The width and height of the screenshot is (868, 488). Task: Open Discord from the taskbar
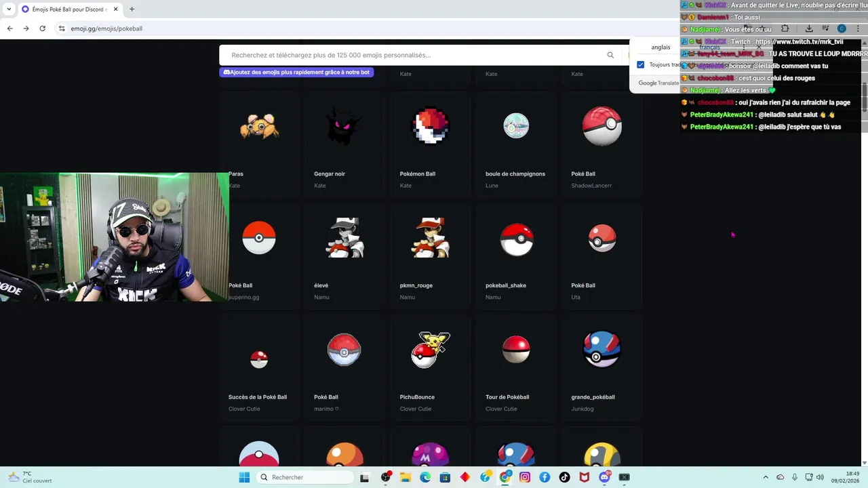pyautogui.click(x=605, y=477)
